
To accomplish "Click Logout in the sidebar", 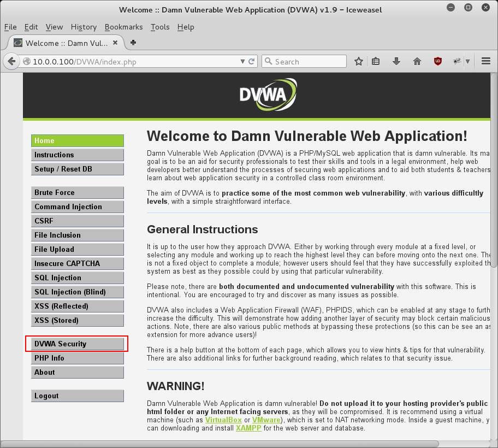I will (x=78, y=396).
